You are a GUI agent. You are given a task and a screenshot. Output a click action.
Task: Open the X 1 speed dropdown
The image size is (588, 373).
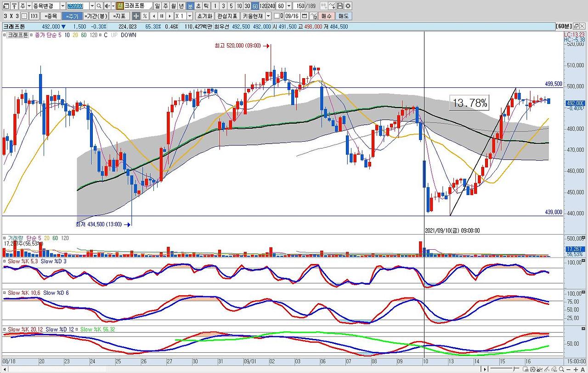pos(190,16)
